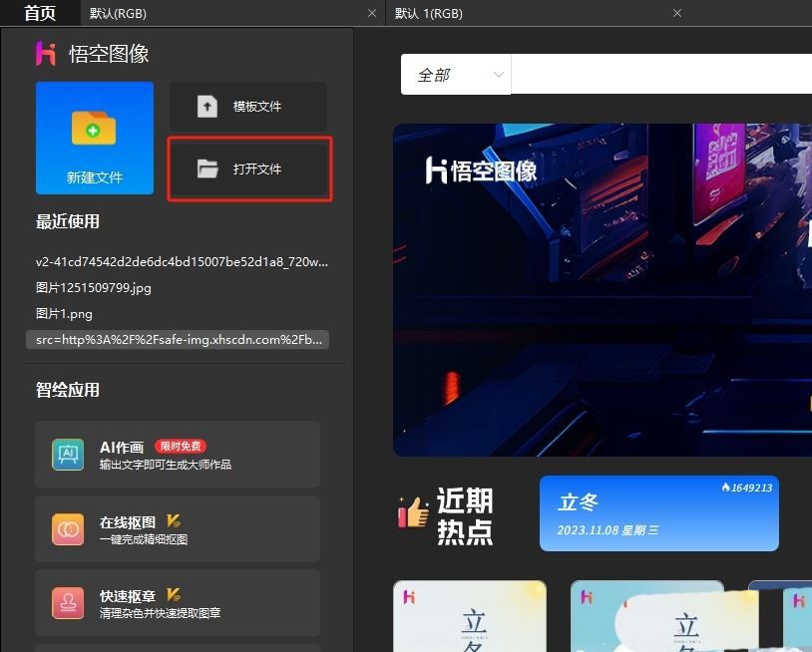The width and height of the screenshot is (812, 652).
Task: Open recent file 图片1251509799.jpg
Action: point(94,288)
